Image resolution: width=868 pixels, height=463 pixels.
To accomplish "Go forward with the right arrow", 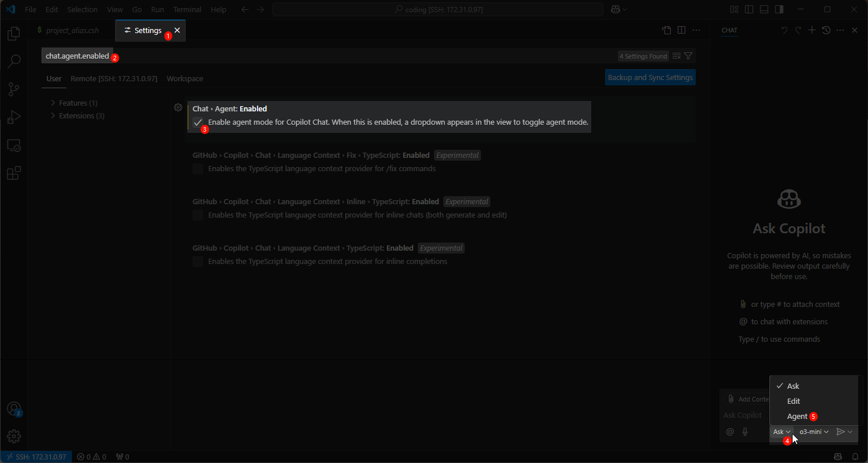I will [x=261, y=9].
